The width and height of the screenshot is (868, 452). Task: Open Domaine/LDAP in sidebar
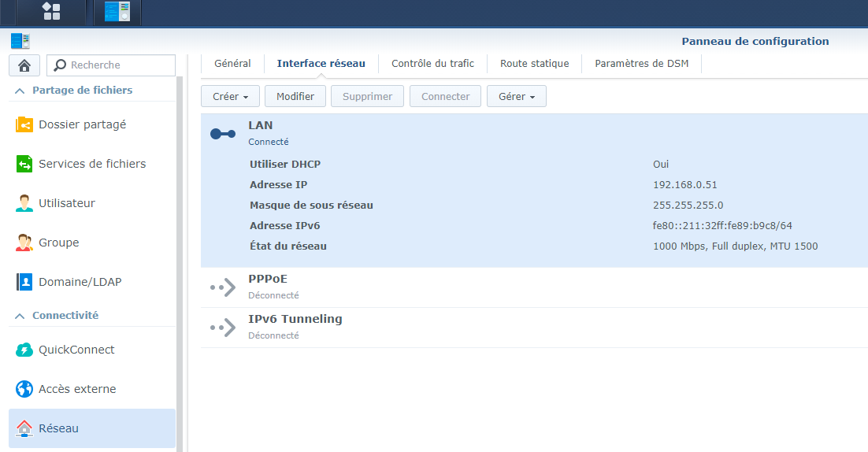(92, 282)
